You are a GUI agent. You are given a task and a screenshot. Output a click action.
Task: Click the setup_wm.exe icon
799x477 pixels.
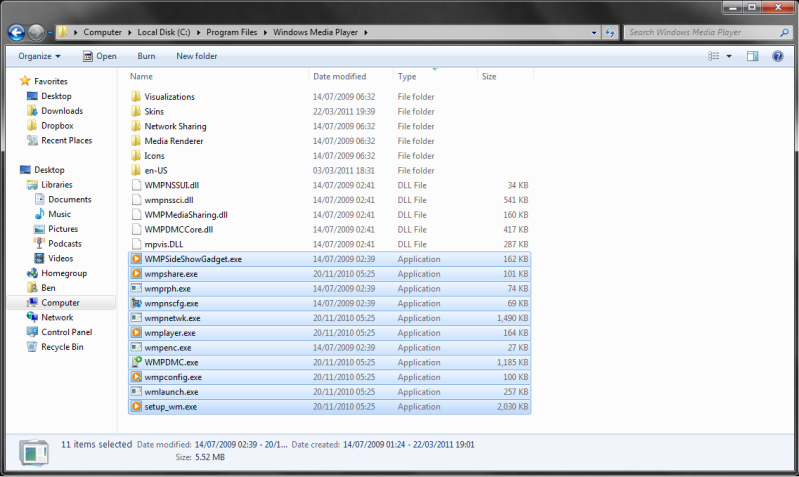click(x=136, y=407)
